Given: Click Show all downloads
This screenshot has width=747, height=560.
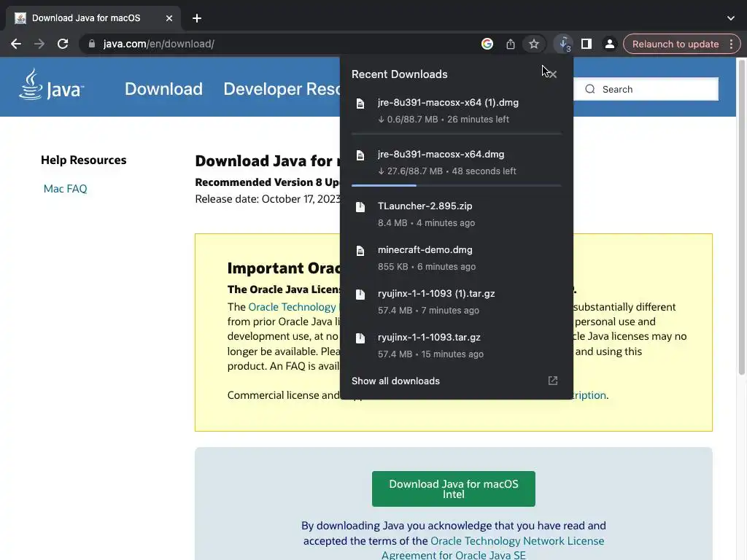Looking at the screenshot, I should tap(395, 381).
